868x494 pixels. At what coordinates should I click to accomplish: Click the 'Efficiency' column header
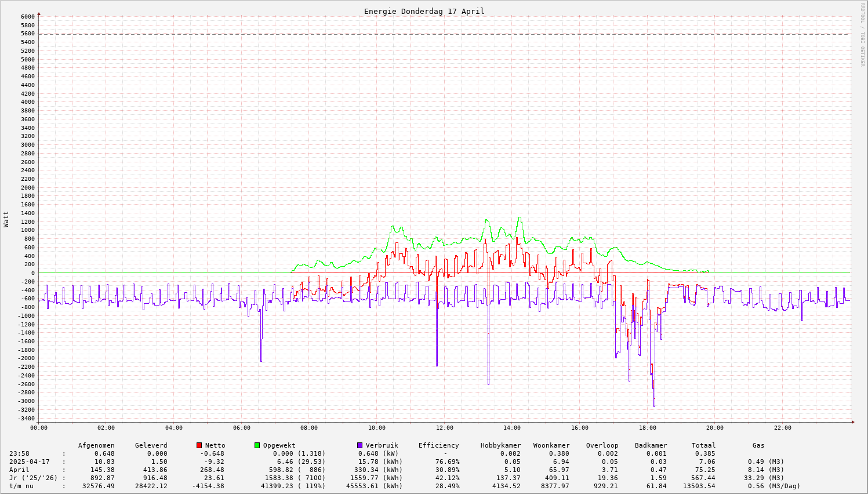438,445
